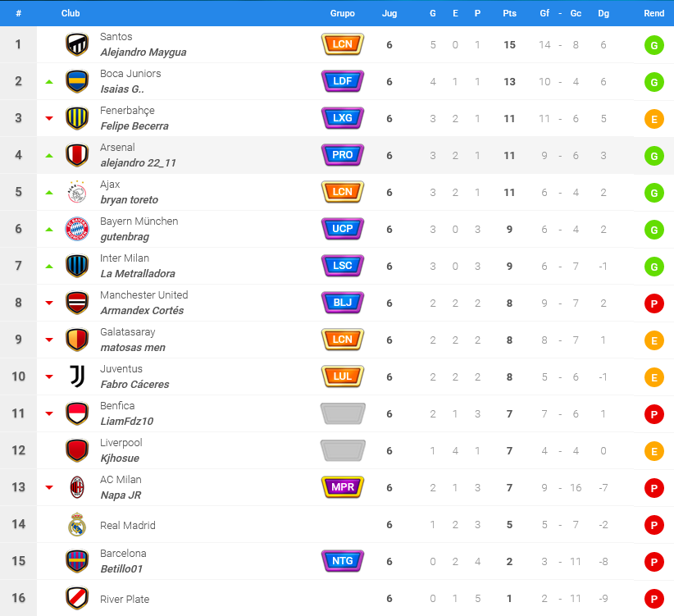Sort table by Pts column header
The height and width of the screenshot is (616, 674).
[x=509, y=13]
